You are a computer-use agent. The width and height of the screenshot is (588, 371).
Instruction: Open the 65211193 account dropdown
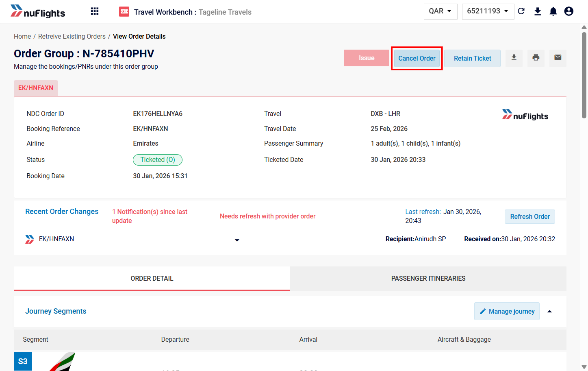488,11
